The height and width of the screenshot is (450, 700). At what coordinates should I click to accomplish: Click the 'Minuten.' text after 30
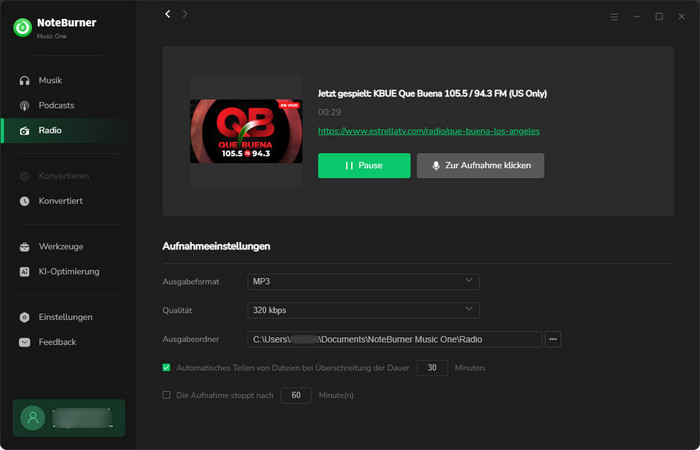tap(471, 368)
